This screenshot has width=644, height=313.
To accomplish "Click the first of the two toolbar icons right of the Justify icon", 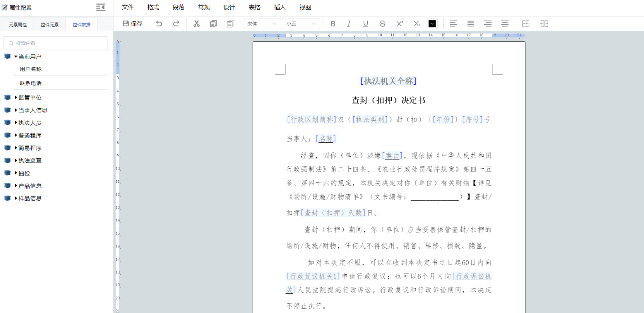I will tap(526, 24).
